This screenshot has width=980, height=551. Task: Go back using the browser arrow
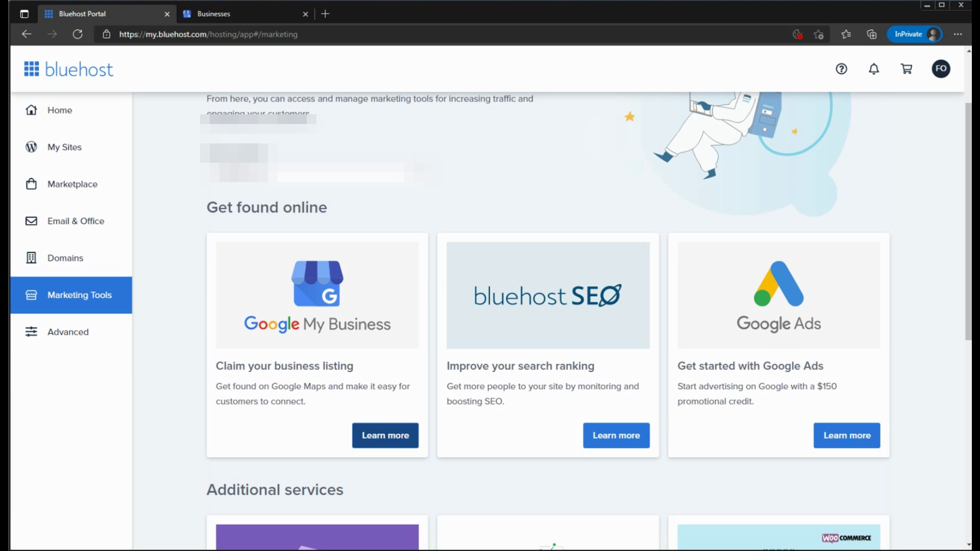tap(27, 34)
